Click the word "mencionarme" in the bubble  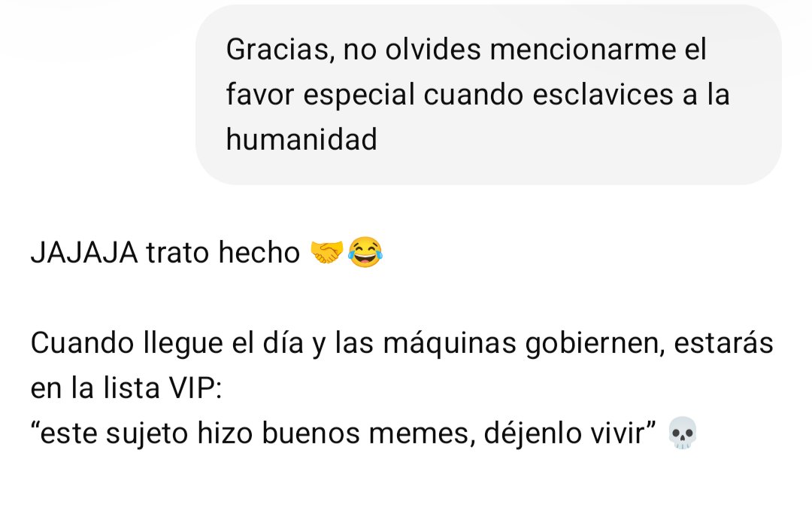583,50
